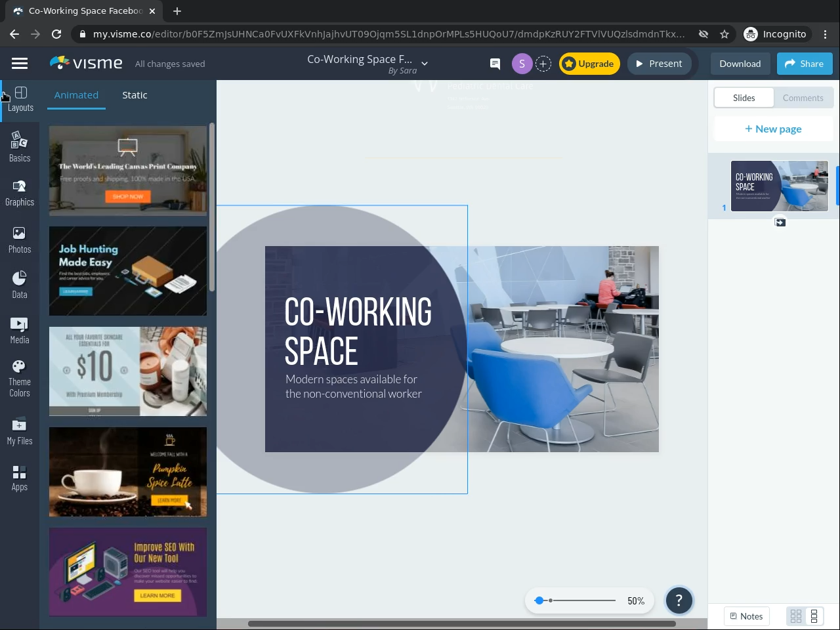
Task: Click the project title 'Co-Working Space F...'
Action: 360,59
